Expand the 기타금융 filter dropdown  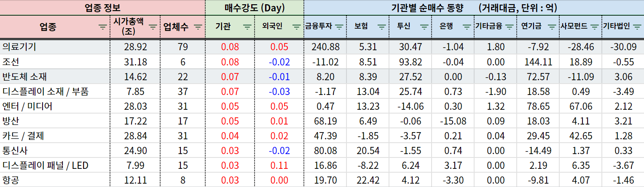[510, 27]
